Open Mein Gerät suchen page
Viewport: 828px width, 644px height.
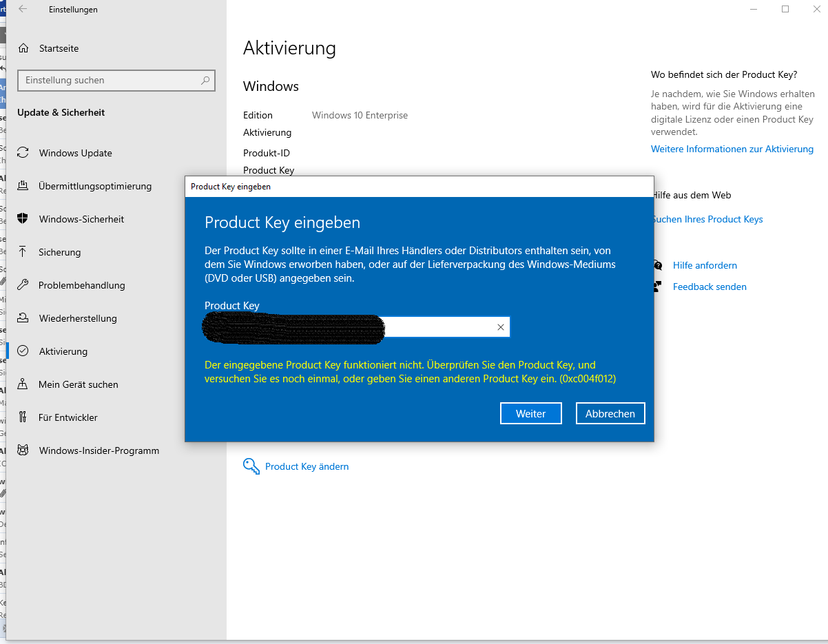[x=79, y=384]
